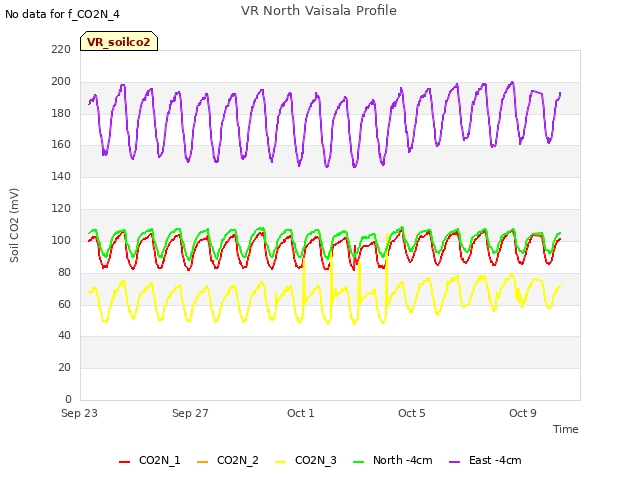Click the Oct 1 x-axis label
This screenshot has height=480, width=640.
click(x=301, y=413)
